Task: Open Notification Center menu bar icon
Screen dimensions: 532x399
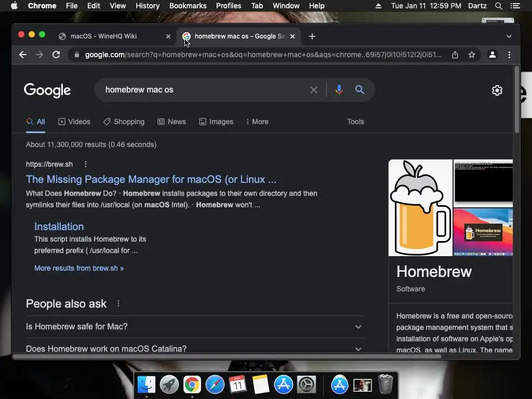Action: tap(515, 6)
